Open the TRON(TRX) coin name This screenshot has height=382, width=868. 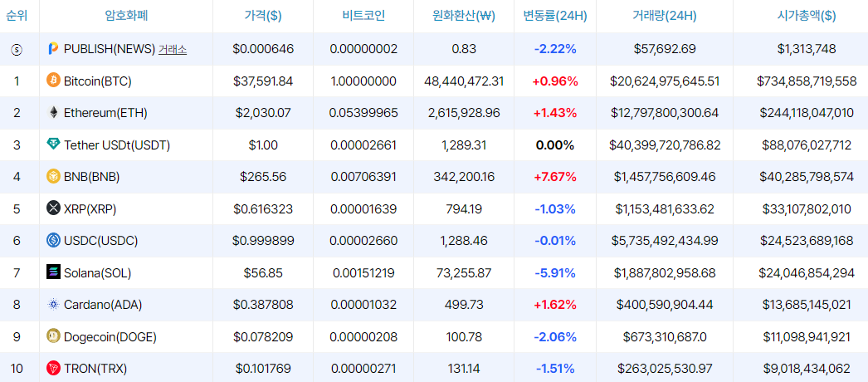(95, 368)
